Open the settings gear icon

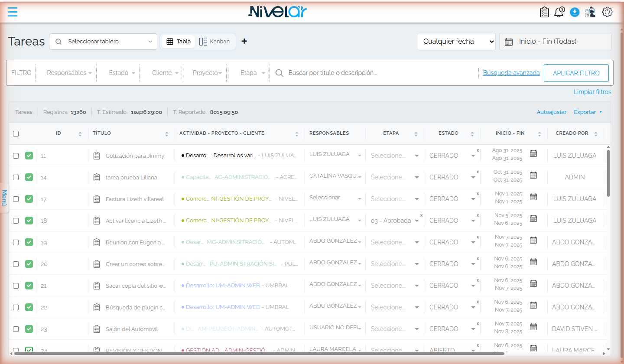click(607, 12)
